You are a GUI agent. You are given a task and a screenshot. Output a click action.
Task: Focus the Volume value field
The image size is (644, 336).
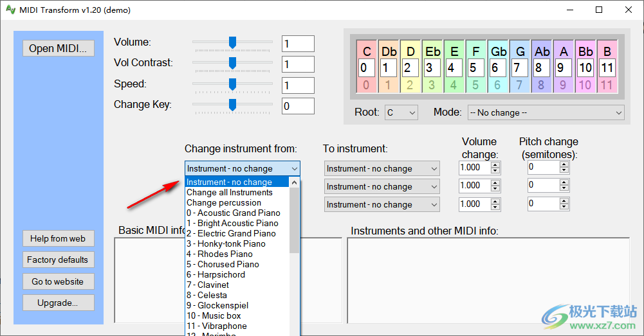298,44
